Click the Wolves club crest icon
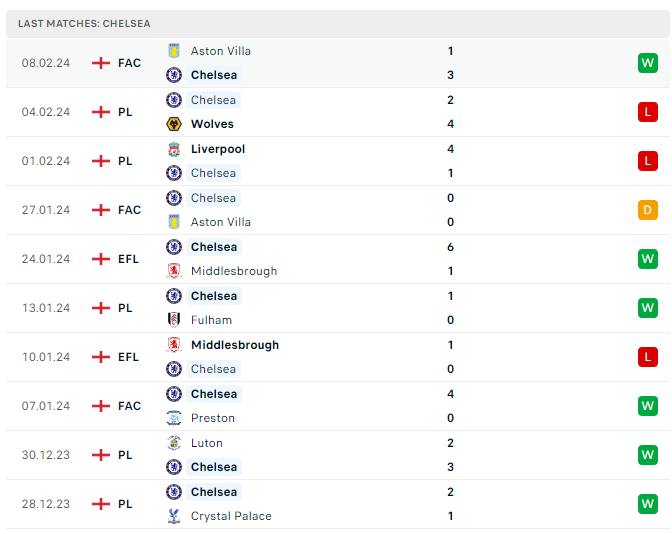Viewport: 672px width, 534px height. coord(174,124)
